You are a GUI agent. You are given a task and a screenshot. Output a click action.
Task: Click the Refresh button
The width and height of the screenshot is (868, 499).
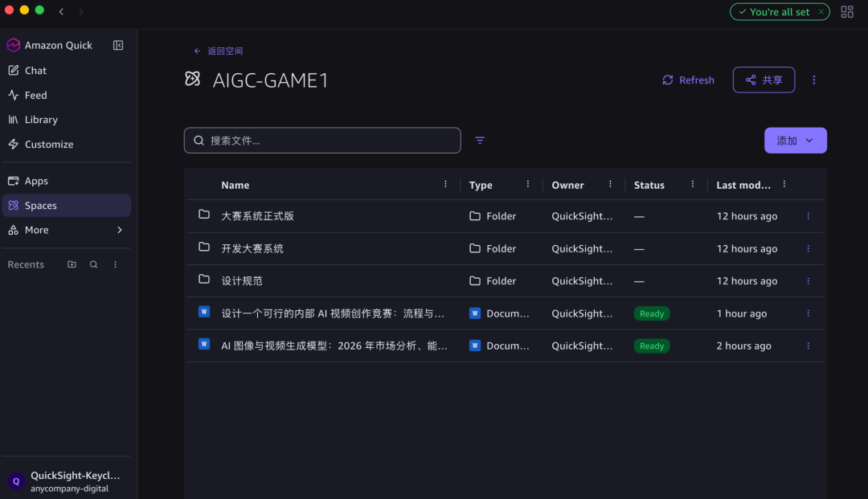coord(688,80)
